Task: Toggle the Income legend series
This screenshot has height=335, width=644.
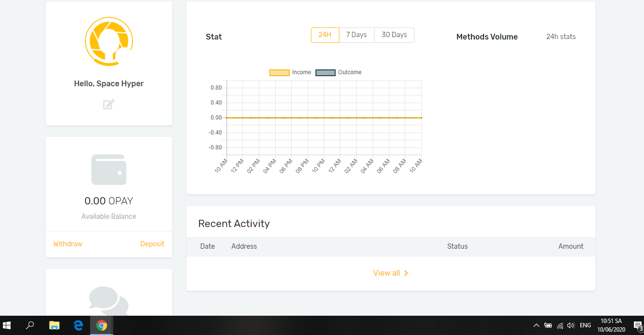Action: pyautogui.click(x=290, y=72)
